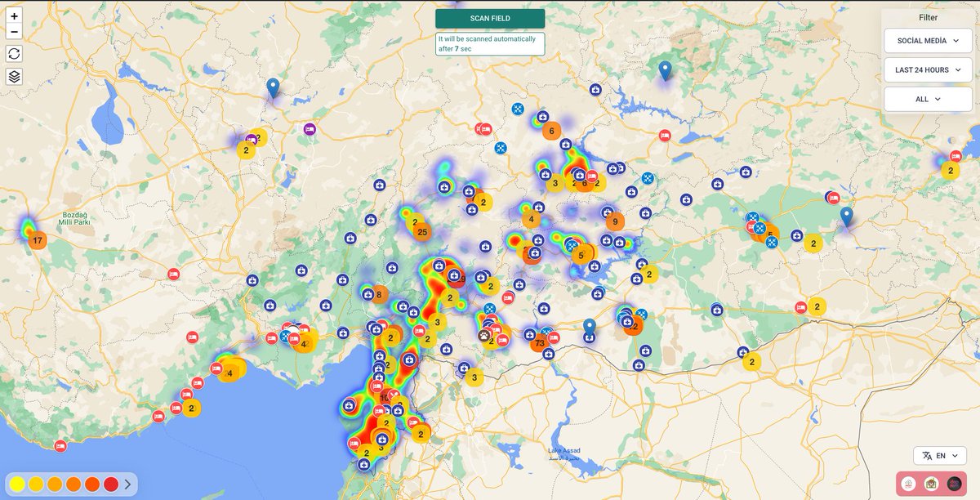980x500 pixels.
Task: Open the ALL category dropdown
Action: [x=928, y=99]
